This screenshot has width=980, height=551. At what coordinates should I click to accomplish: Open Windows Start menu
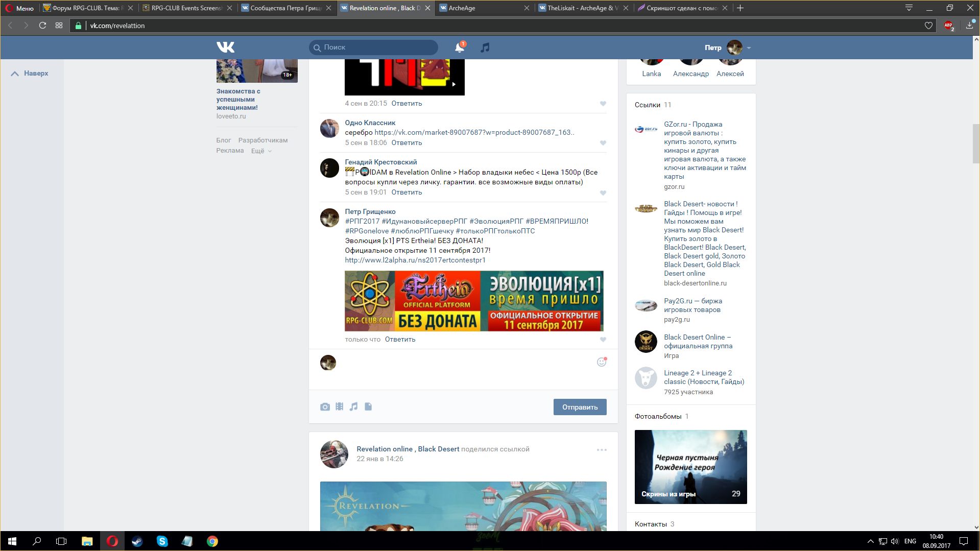(12, 541)
